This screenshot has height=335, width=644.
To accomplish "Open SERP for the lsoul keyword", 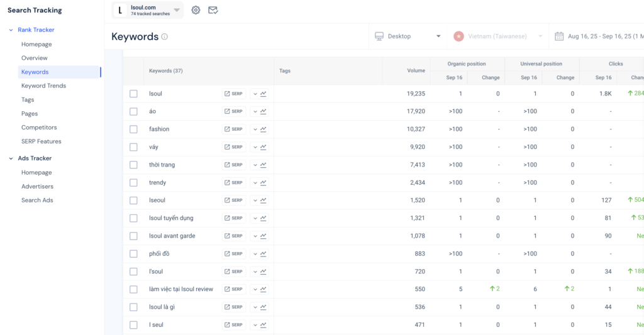I will (x=233, y=94).
